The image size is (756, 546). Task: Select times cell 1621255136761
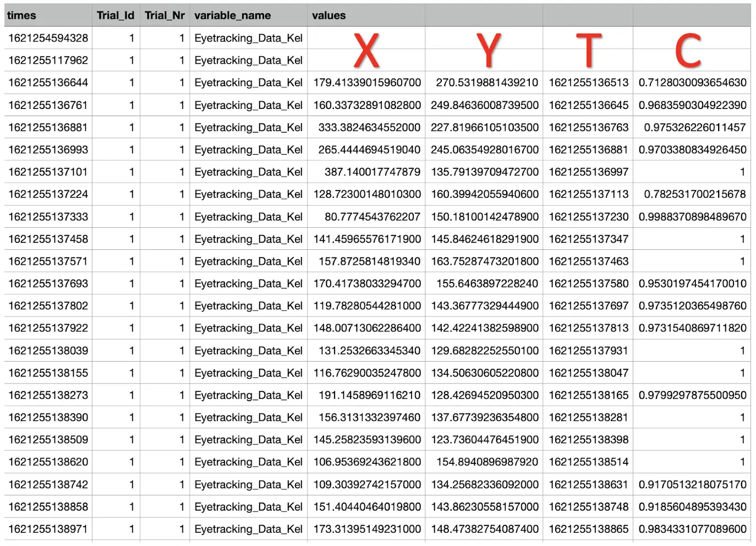[x=48, y=105]
